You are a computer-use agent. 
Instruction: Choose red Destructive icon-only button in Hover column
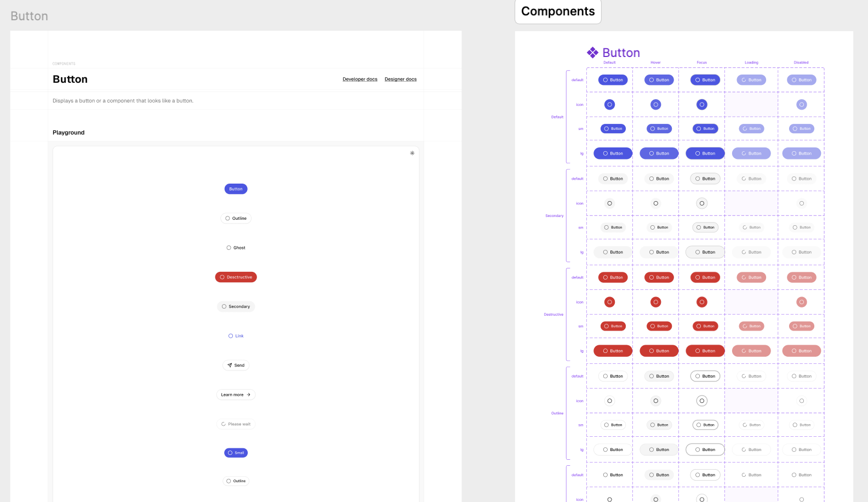tap(655, 302)
